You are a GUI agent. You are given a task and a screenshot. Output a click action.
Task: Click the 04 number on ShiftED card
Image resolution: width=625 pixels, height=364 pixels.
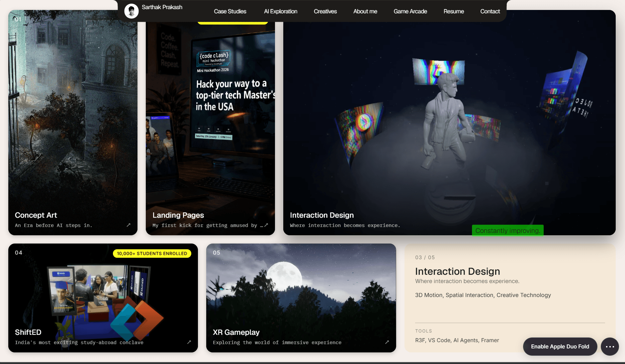[19, 253]
